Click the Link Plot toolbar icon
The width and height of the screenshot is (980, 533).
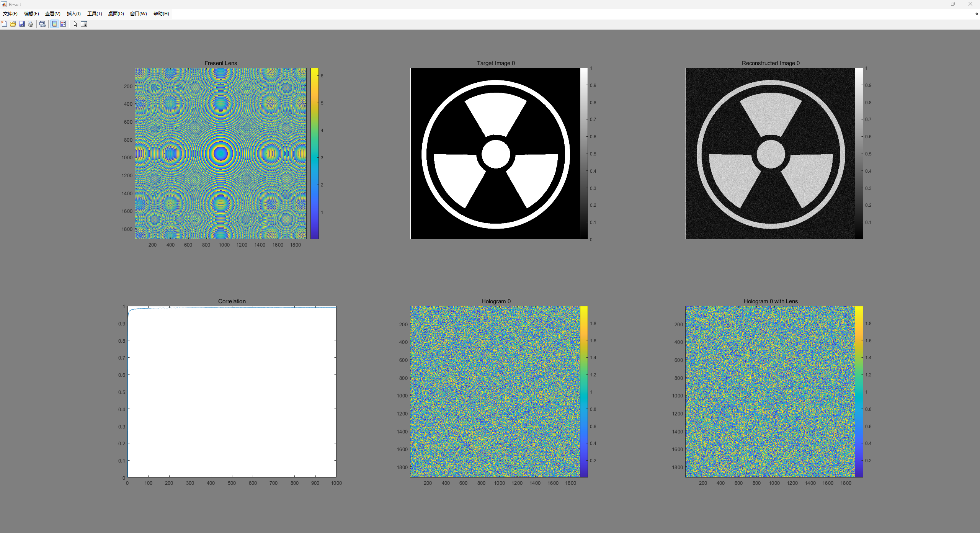coord(42,24)
